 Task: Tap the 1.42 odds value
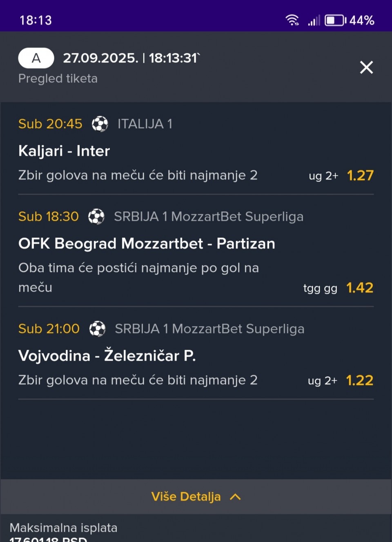(x=360, y=288)
